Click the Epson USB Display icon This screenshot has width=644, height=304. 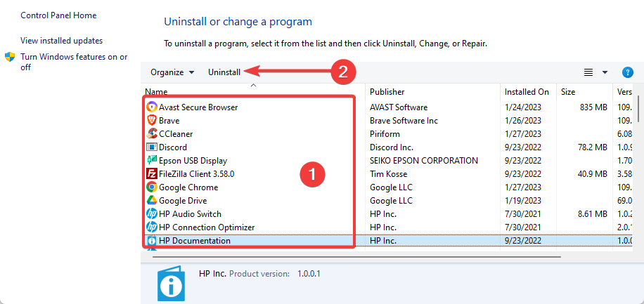[x=152, y=160]
